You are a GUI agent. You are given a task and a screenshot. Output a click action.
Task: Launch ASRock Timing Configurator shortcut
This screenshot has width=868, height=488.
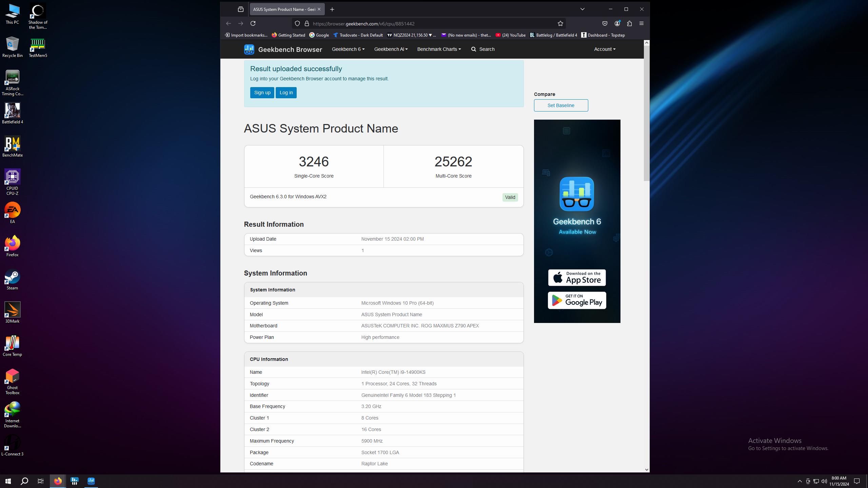[x=12, y=83]
